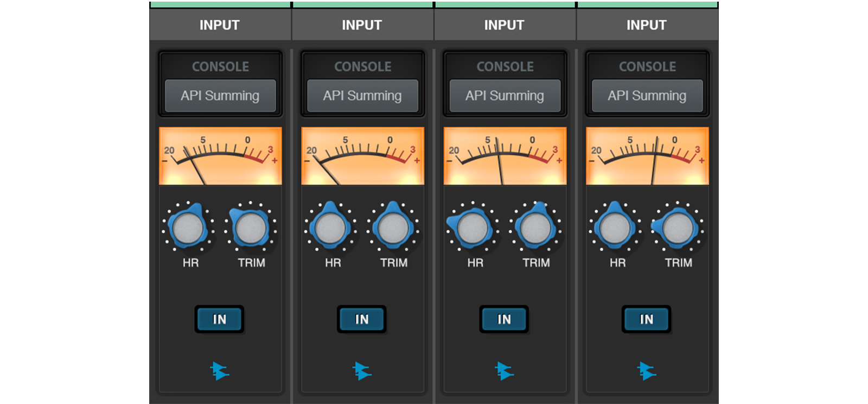The width and height of the screenshot is (868, 404).
Task: Click the TRIM knob on the second channel
Action: tap(392, 227)
